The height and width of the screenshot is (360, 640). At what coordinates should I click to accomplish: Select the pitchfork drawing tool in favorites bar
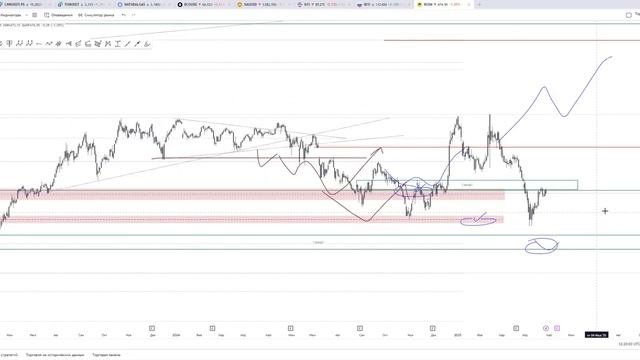pos(9,43)
